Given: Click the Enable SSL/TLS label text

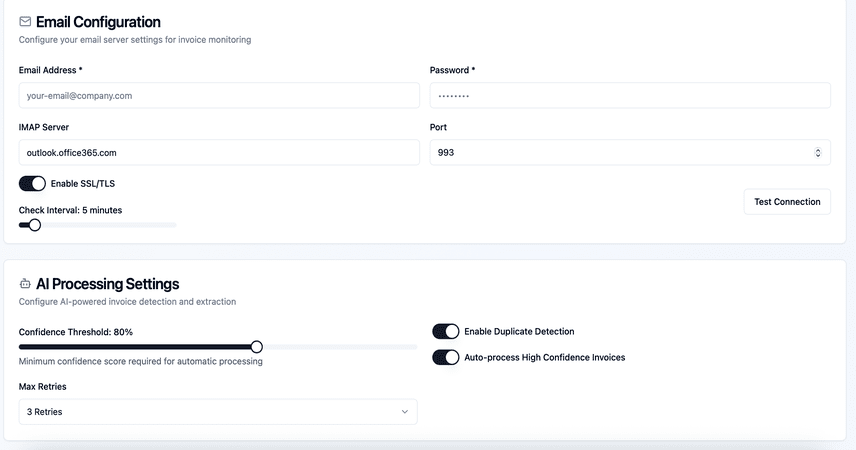Looking at the screenshot, I should [x=83, y=183].
